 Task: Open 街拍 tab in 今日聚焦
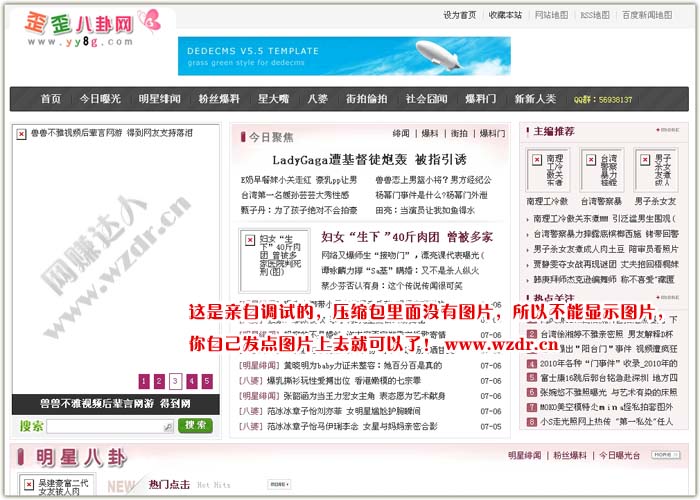459,133
